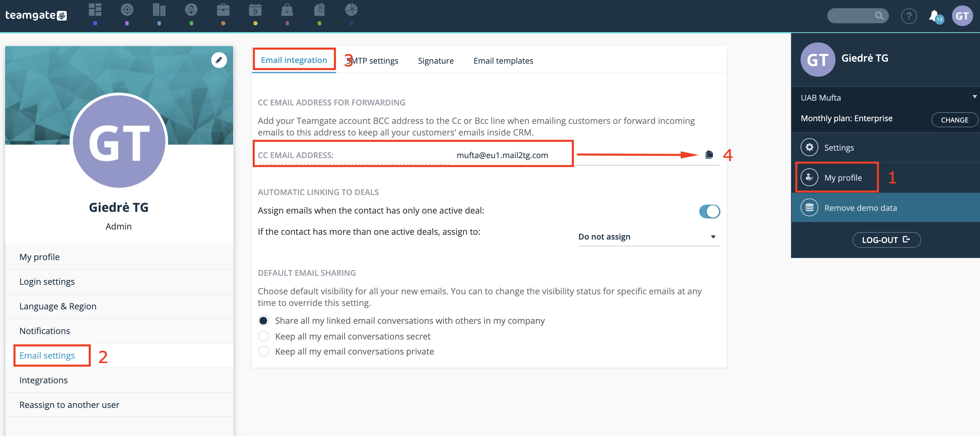Open the calendar icon in navigation
This screenshot has height=436, width=980.
(x=255, y=10)
